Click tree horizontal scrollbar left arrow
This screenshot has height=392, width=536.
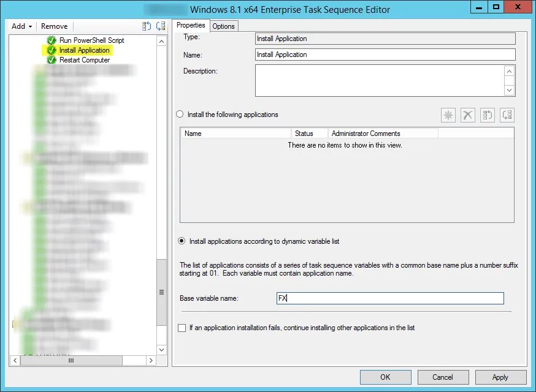click(15, 361)
